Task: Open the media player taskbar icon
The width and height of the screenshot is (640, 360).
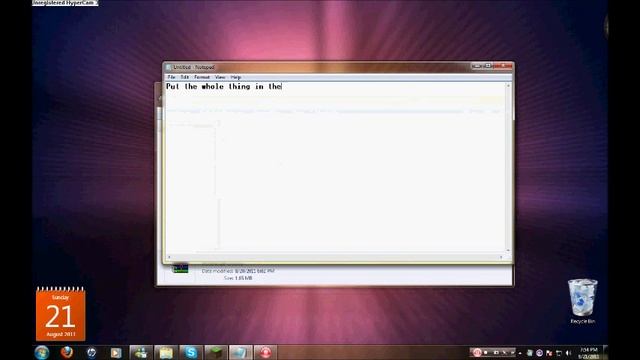Action: (116, 353)
